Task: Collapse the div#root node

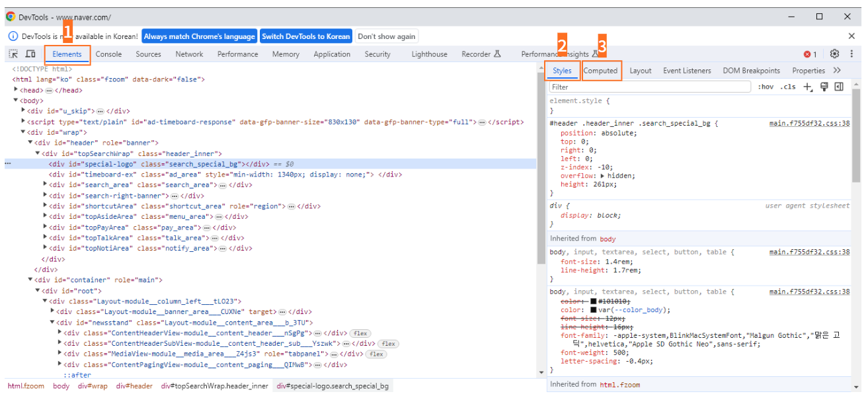Action: point(38,291)
